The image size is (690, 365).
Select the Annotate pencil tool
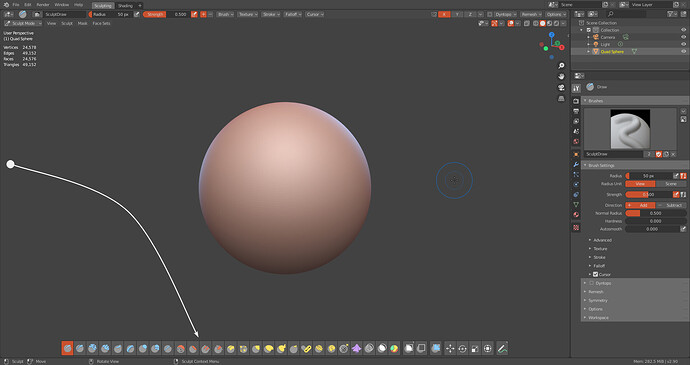502,348
